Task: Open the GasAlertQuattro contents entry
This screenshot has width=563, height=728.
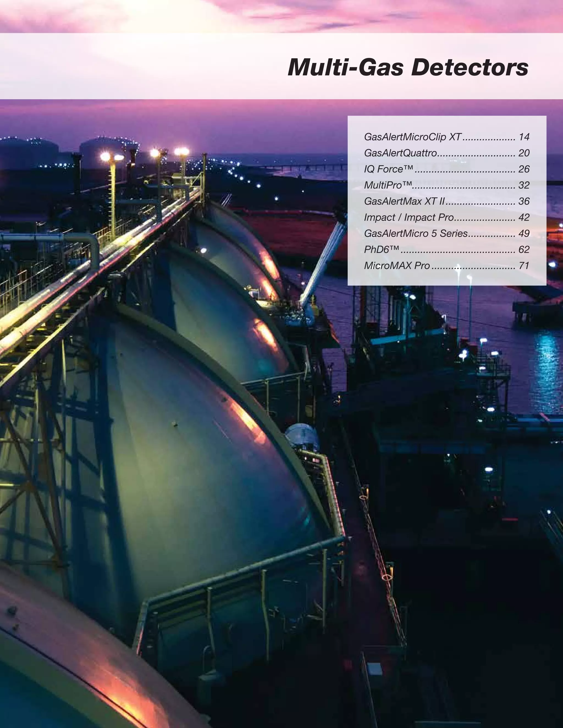Action: [x=400, y=153]
